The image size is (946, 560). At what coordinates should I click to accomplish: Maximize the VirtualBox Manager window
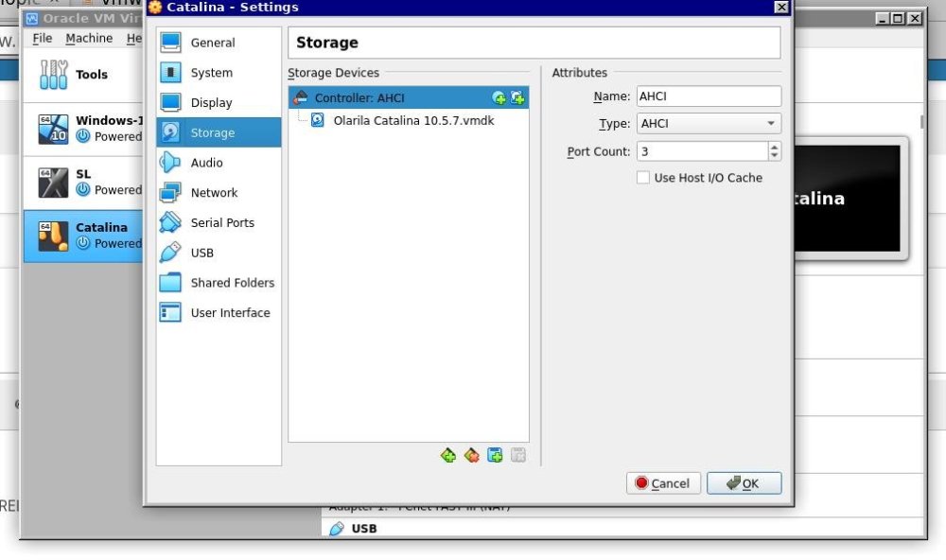(898, 19)
